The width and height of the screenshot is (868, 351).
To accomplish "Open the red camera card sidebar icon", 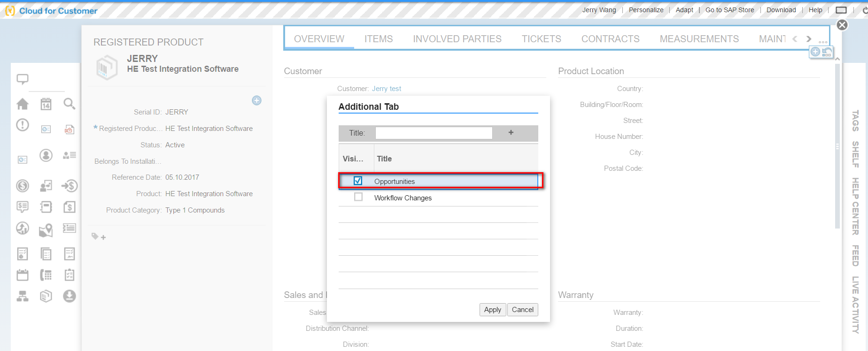I will coord(70,129).
